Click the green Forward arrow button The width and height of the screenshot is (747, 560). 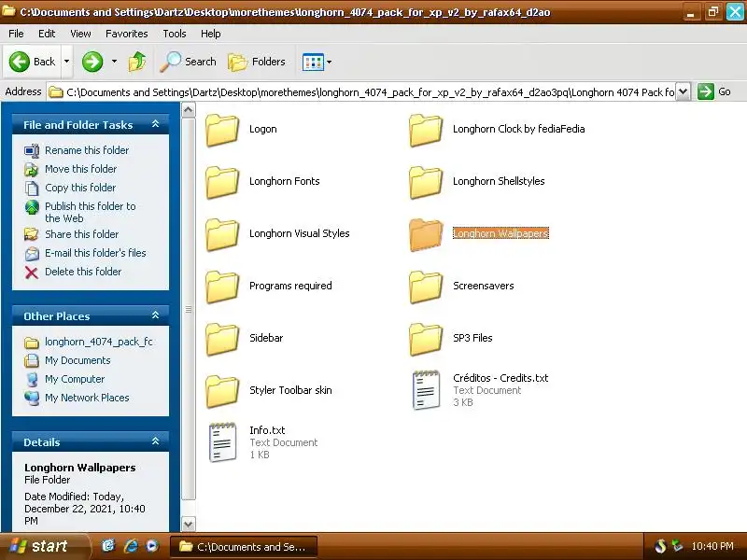coord(92,62)
